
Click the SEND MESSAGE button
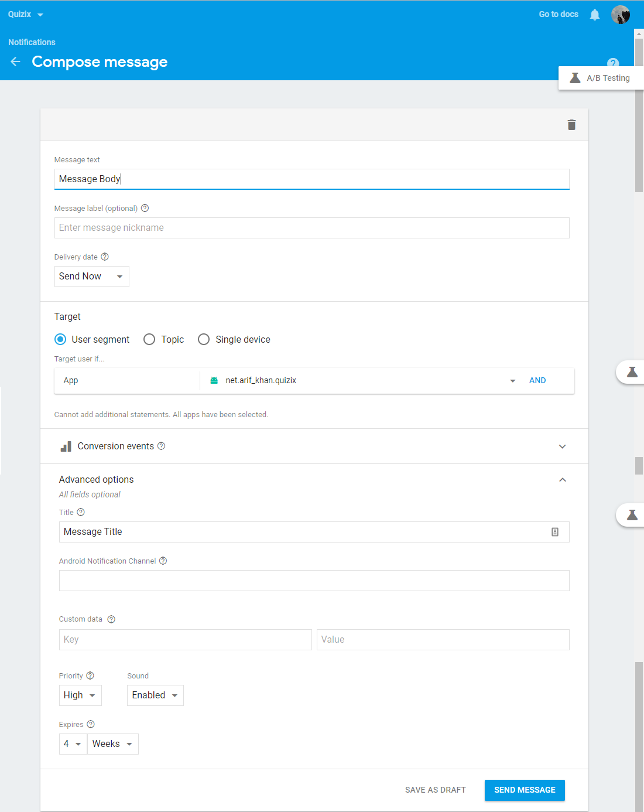coord(524,790)
